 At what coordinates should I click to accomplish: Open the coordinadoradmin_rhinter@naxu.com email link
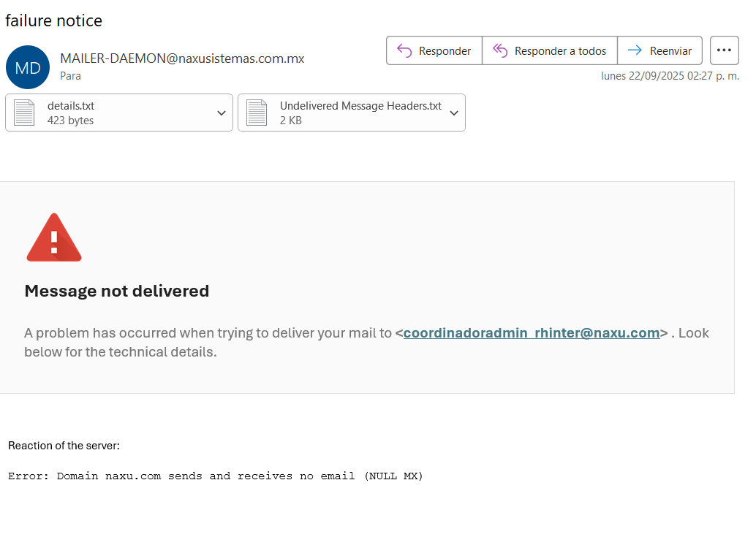click(x=532, y=333)
